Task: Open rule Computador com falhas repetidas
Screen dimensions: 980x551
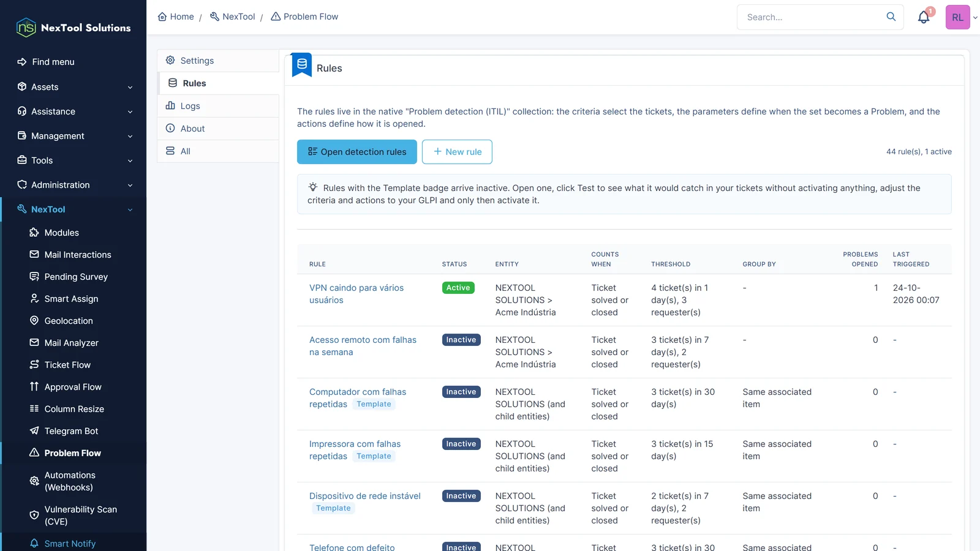Action: point(358,398)
